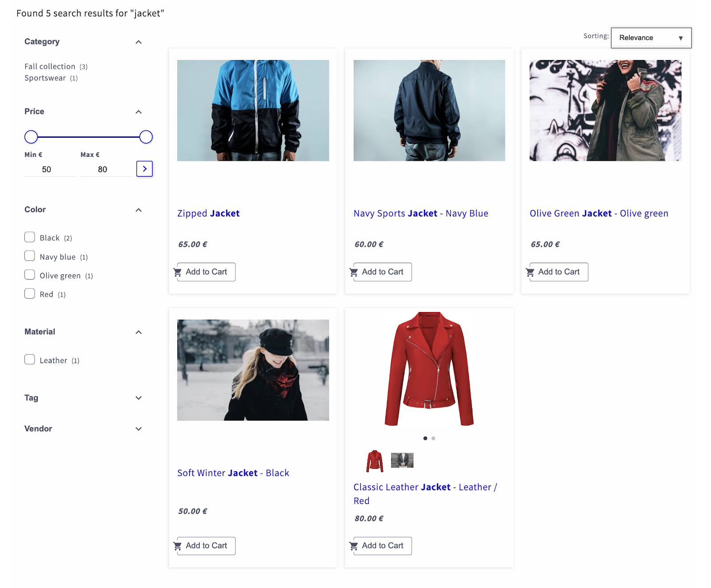Check the Navy blue color filter
The width and height of the screenshot is (711, 588).
30,256
